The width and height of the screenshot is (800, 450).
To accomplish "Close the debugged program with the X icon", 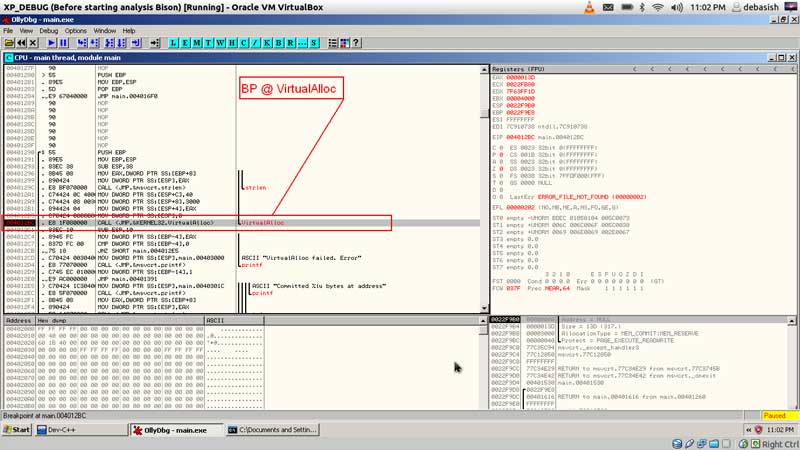I will (33, 43).
